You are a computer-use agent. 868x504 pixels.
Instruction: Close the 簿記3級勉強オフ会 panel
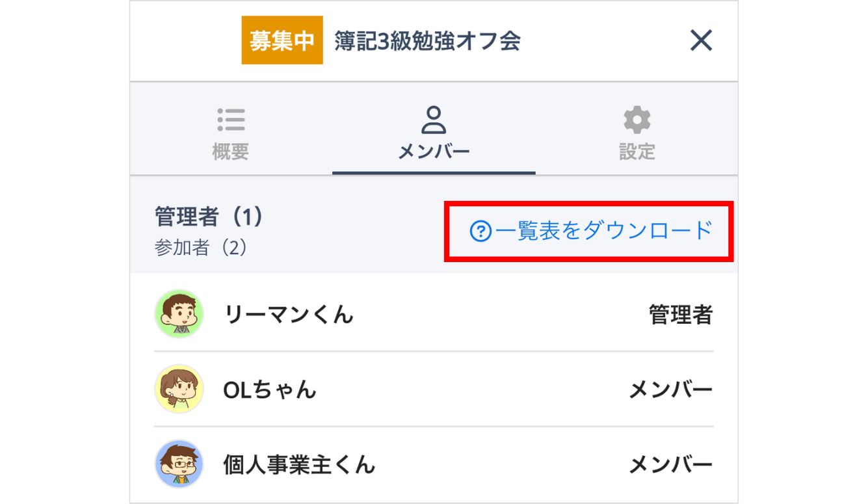point(701,40)
